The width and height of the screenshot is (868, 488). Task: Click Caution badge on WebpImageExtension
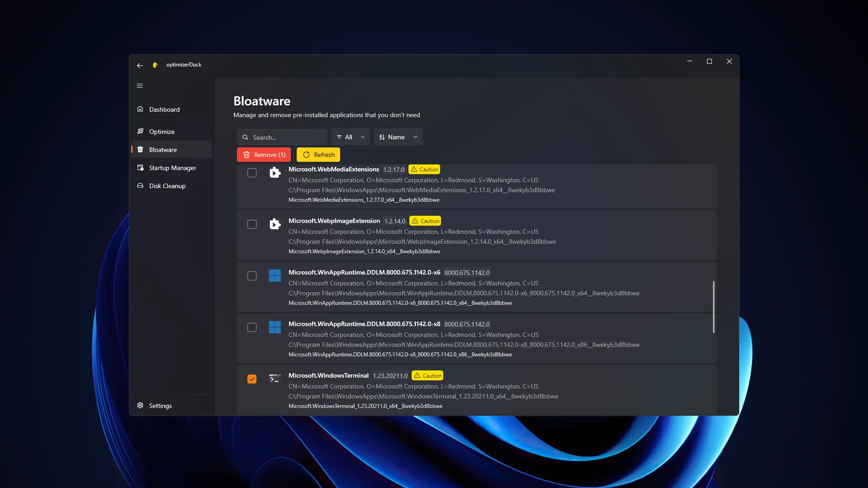click(425, 221)
